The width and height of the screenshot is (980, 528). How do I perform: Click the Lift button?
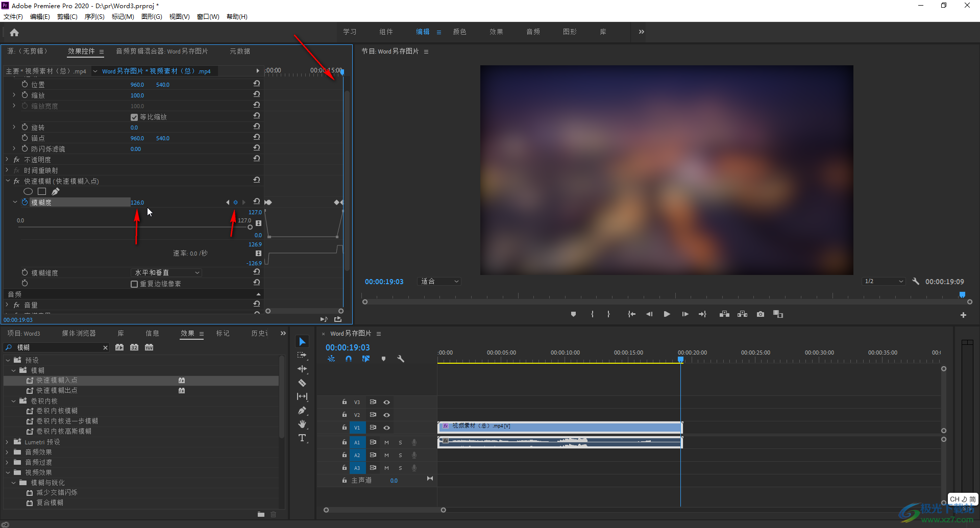click(724, 314)
